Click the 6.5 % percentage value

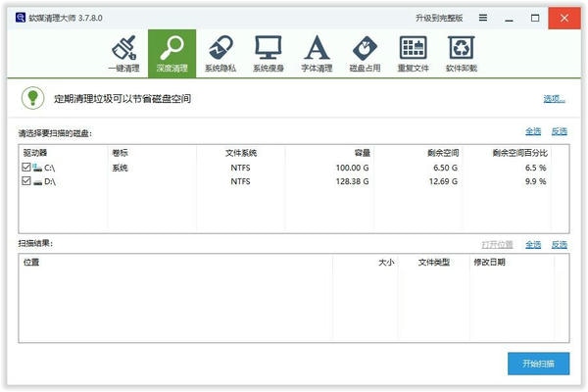click(x=535, y=168)
